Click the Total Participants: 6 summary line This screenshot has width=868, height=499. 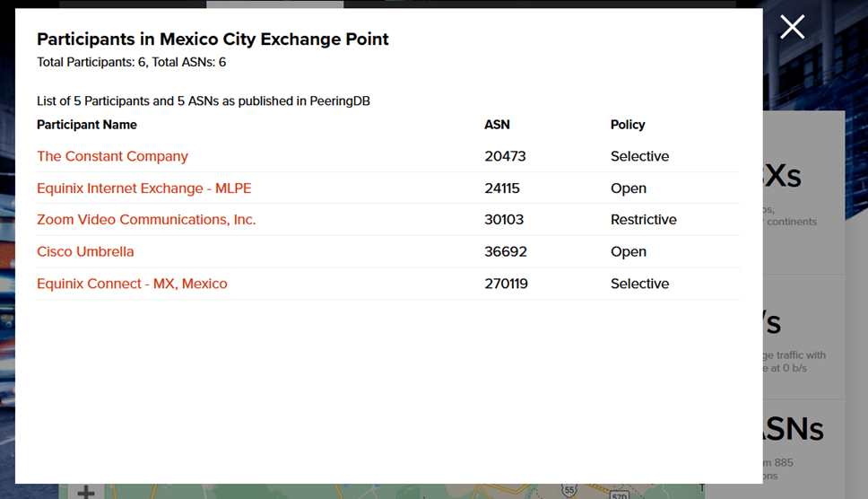tap(132, 62)
